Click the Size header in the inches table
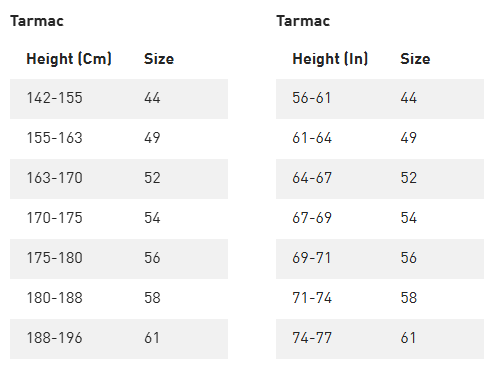The height and width of the screenshot is (366, 492). (415, 59)
